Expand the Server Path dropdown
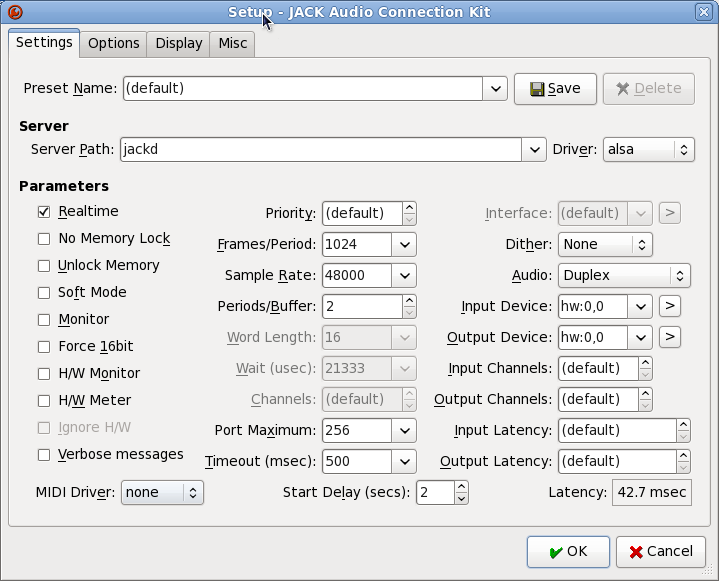Viewport: 719px width, 581px height. tap(534, 149)
